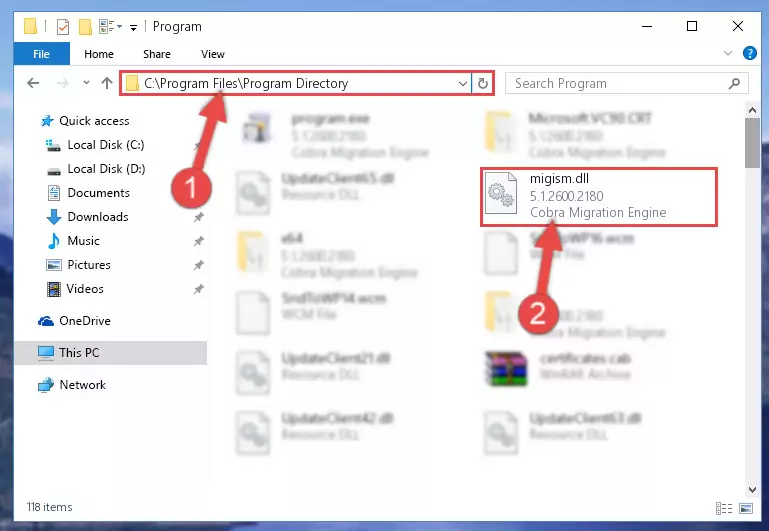Select the program.exe file icon
This screenshot has width=769, height=531.
tap(257, 127)
